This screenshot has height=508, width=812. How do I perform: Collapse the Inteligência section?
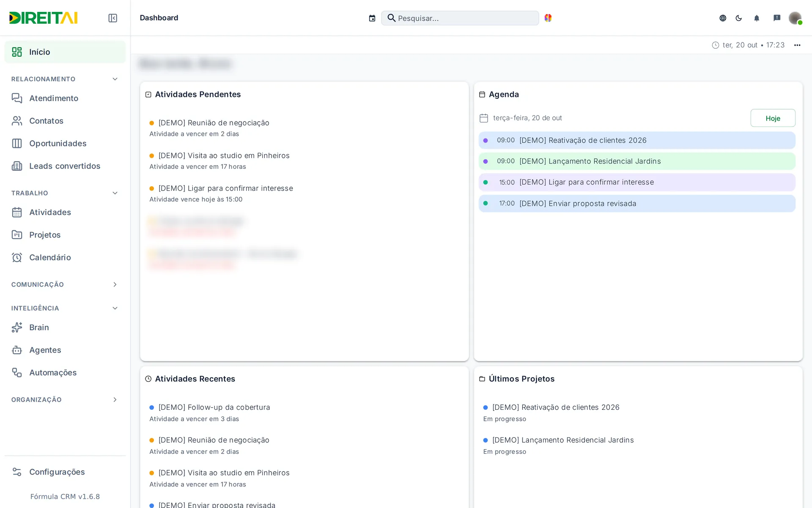115,308
